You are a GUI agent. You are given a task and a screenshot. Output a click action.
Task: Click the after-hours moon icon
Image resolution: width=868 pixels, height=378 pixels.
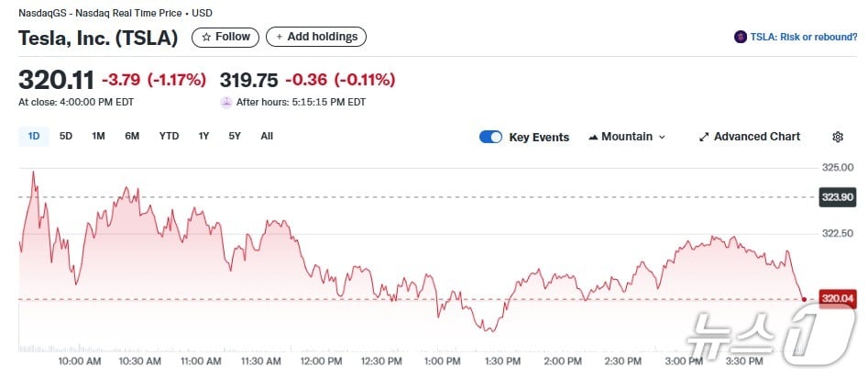(226, 102)
